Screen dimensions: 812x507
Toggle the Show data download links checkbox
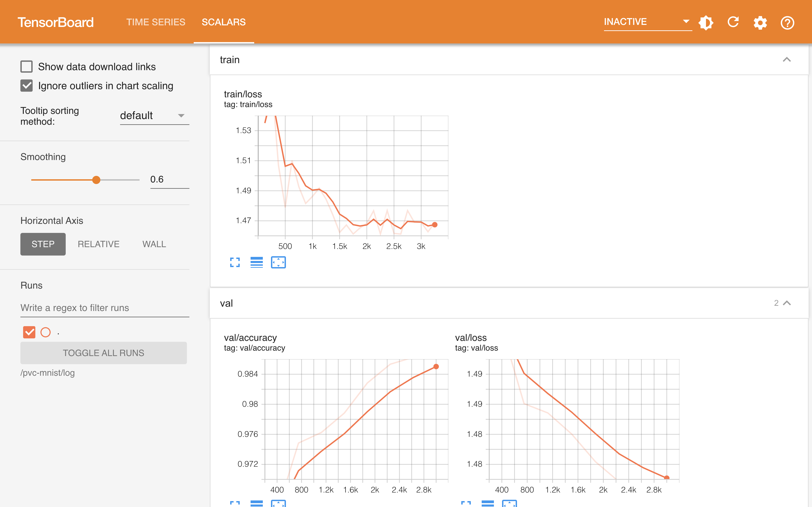coord(27,66)
